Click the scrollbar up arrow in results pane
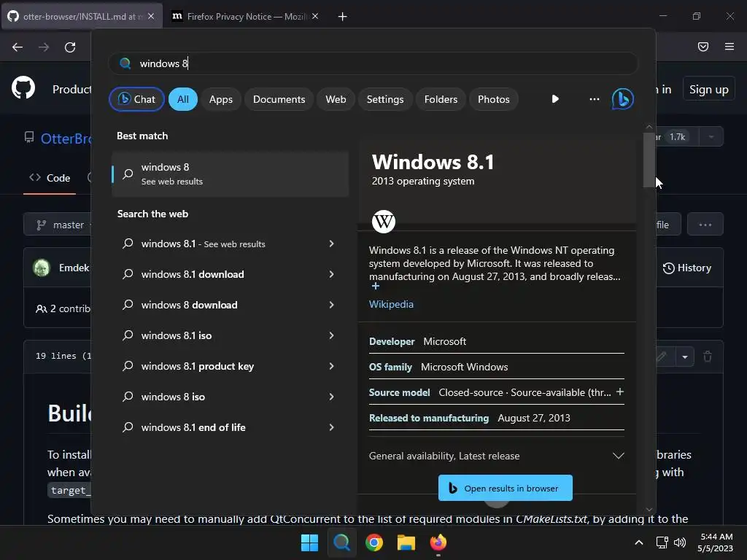 coord(649,127)
